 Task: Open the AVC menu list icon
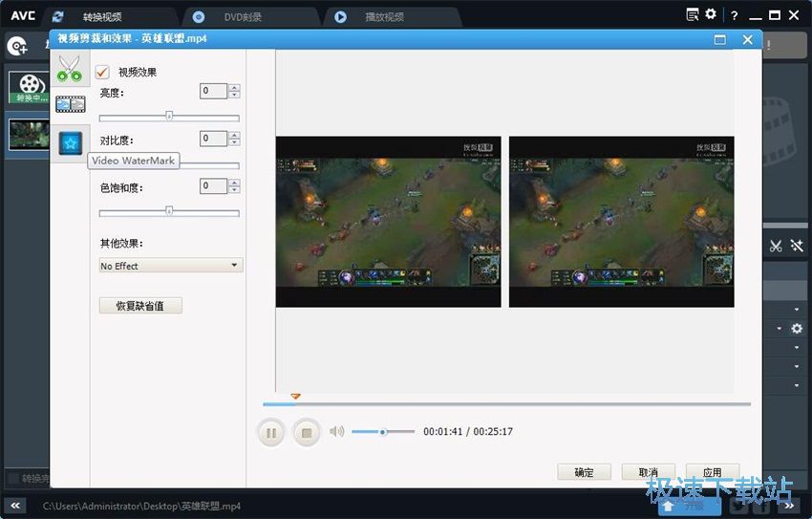click(x=693, y=14)
